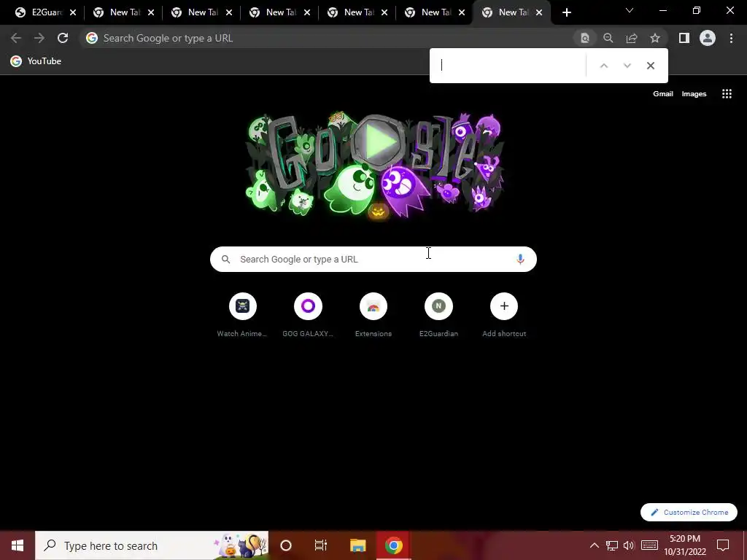Screen dimensions: 747x560
Task: Close the E2Guardian tab
Action: coord(73,12)
